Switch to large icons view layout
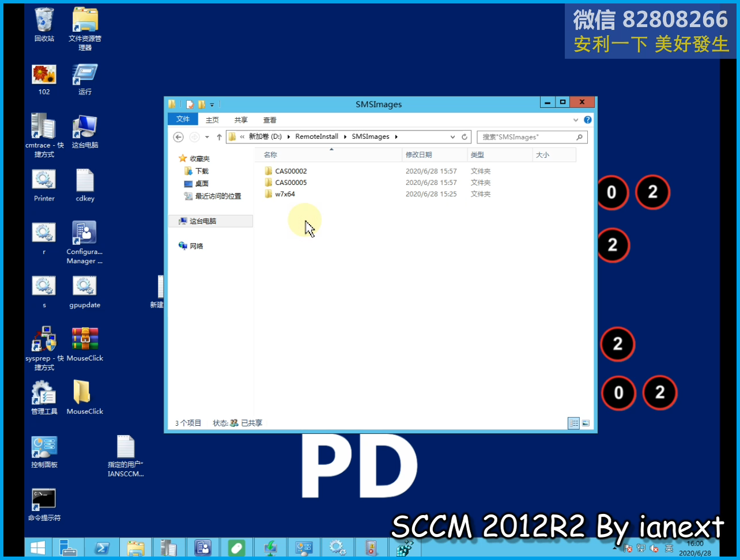Screen dimensions: 740x560 click(x=586, y=423)
